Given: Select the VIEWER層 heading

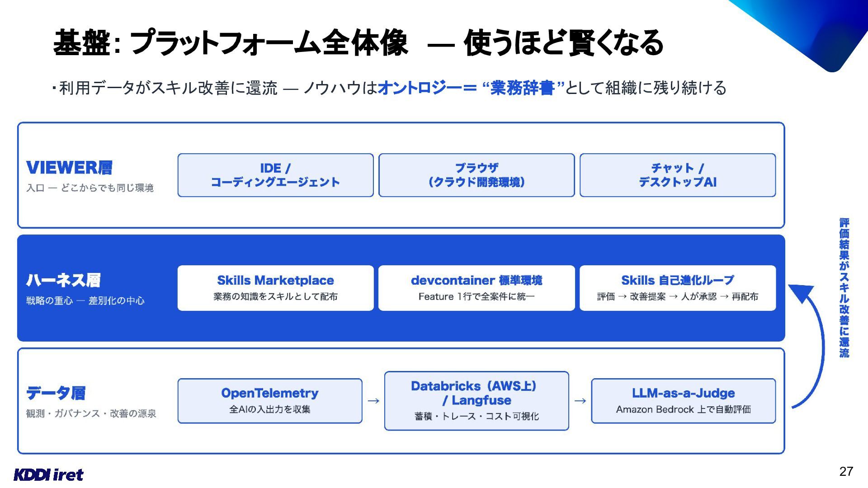Looking at the screenshot, I should click(x=69, y=168).
